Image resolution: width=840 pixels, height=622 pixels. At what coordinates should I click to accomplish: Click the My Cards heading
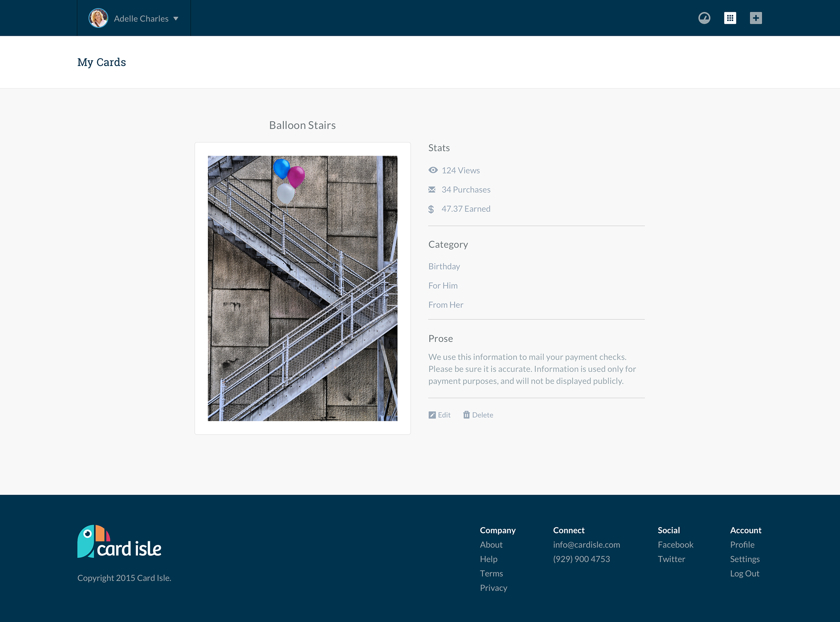pyautogui.click(x=101, y=62)
